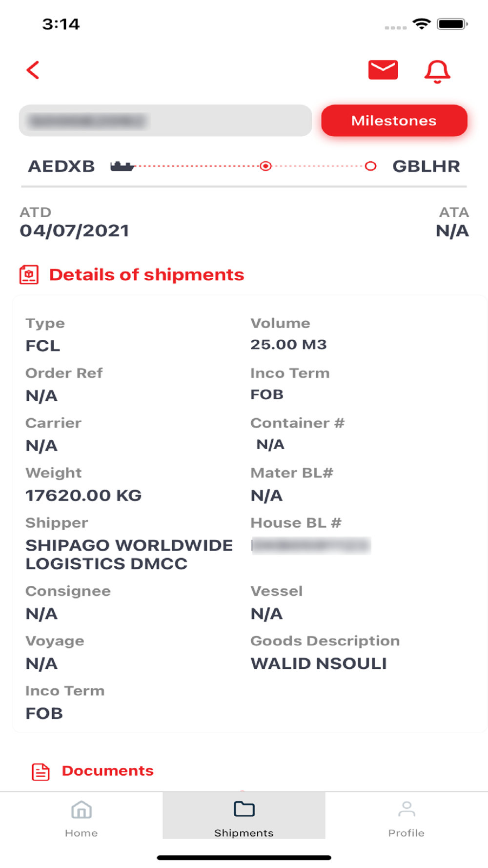The width and height of the screenshot is (488, 868).
Task: Tap the Home house icon
Action: point(81,810)
